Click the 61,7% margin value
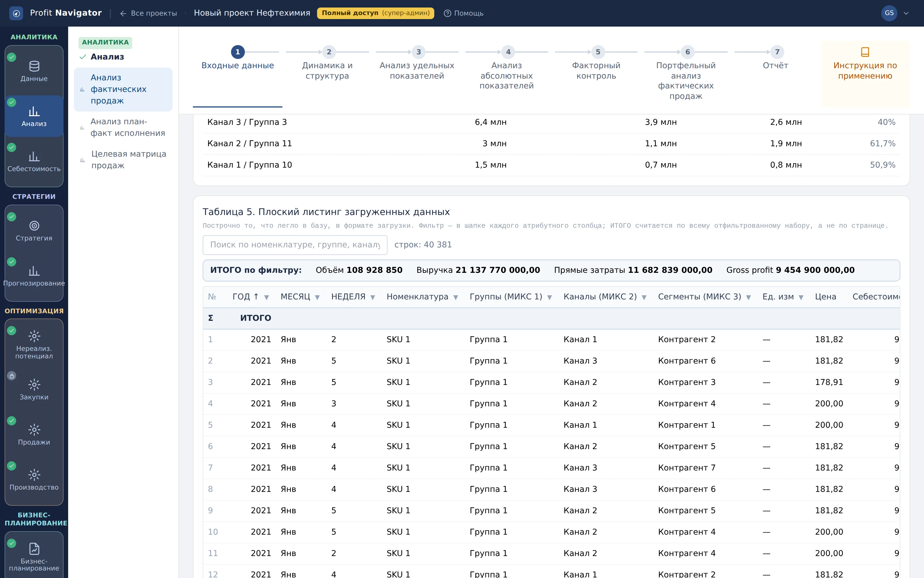 [882, 144]
